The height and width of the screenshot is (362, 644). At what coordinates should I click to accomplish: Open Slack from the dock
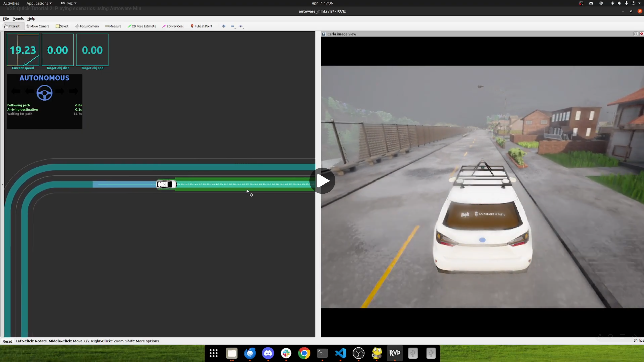click(286, 353)
